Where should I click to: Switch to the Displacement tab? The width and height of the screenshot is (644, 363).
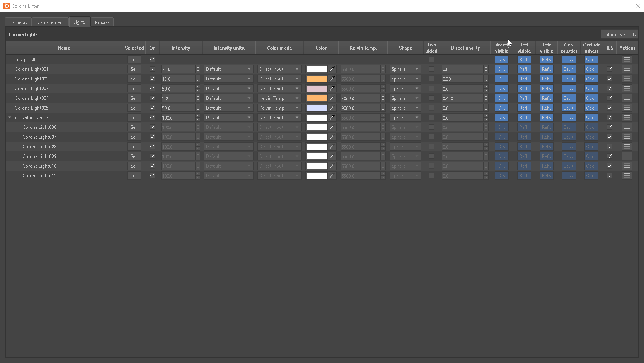pos(50,22)
